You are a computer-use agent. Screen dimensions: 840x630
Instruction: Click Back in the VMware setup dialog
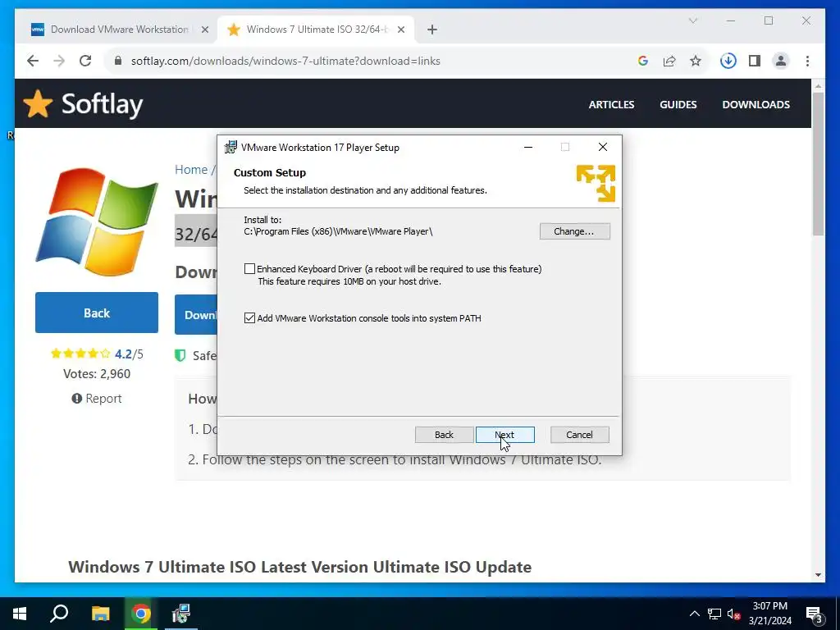click(x=444, y=435)
